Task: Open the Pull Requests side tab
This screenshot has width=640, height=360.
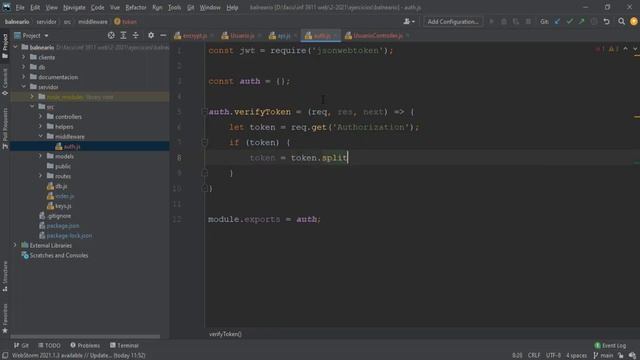Action: [x=5, y=129]
